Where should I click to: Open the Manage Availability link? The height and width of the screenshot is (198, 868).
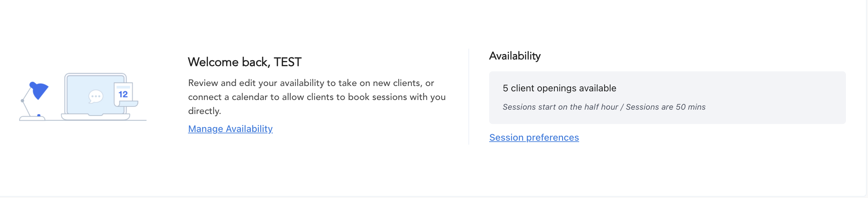click(x=230, y=129)
